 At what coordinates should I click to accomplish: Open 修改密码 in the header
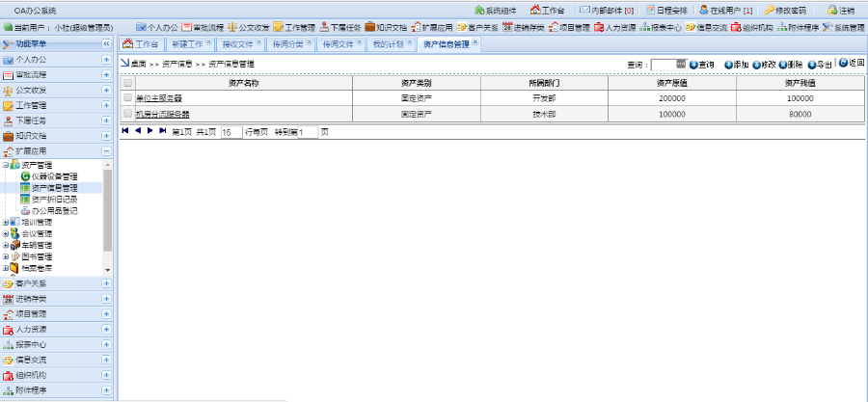pos(785,11)
